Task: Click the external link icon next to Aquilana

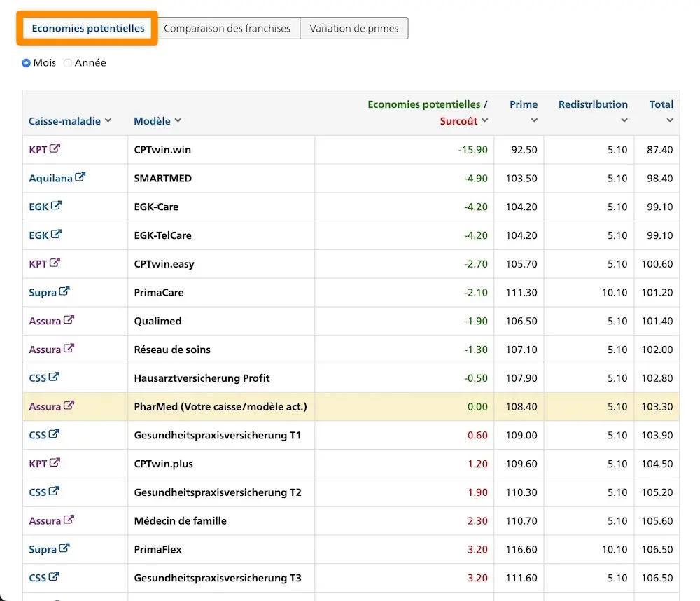Action: point(80,177)
